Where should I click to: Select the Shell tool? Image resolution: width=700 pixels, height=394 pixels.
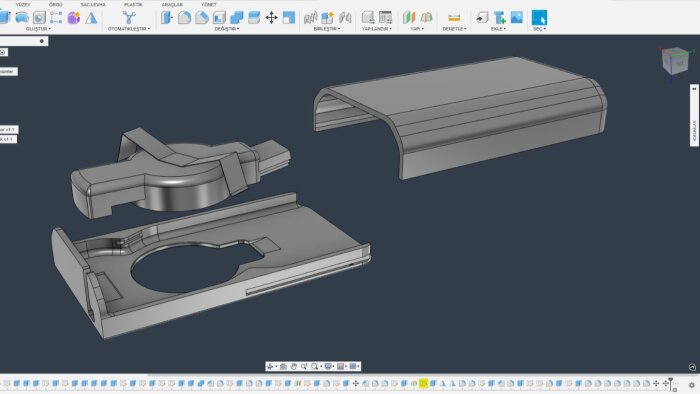219,17
